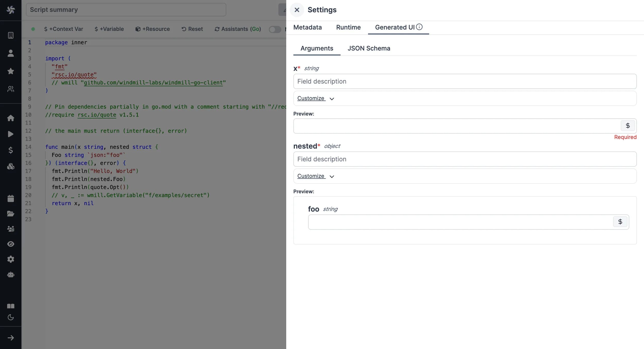Insert a variable in the x preview field
644x349 pixels.
coord(627,126)
